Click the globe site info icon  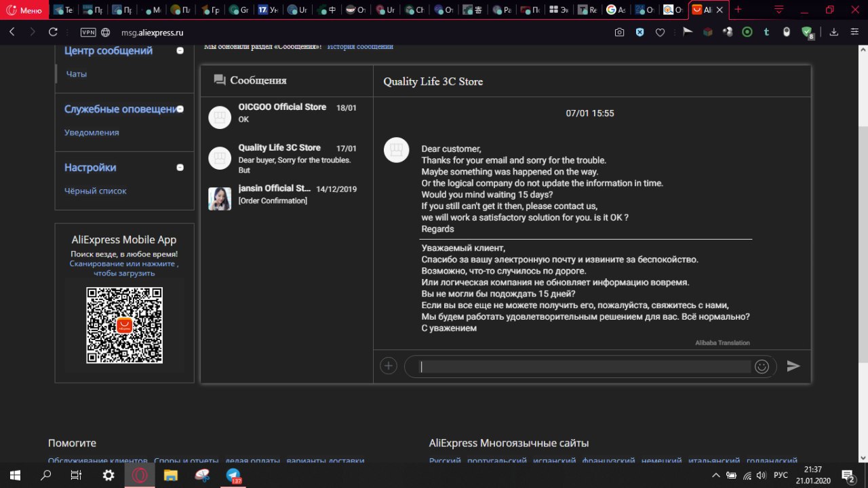(106, 32)
